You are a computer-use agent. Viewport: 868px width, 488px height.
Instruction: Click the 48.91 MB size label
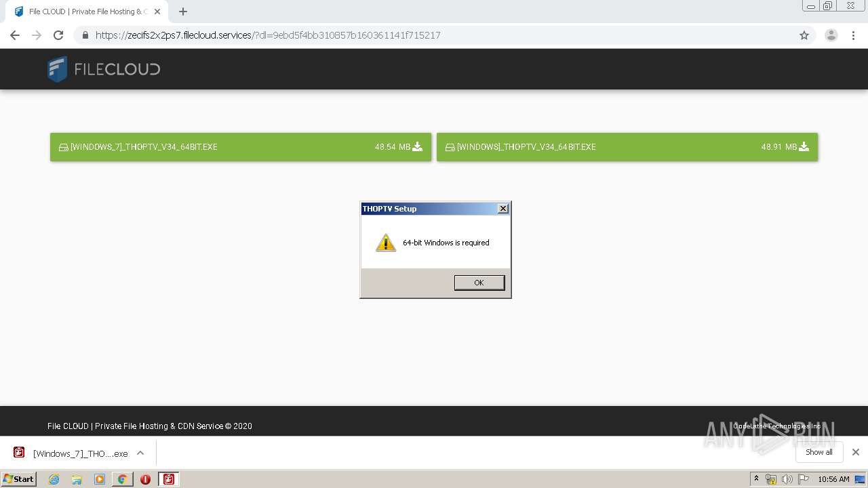[x=779, y=147]
